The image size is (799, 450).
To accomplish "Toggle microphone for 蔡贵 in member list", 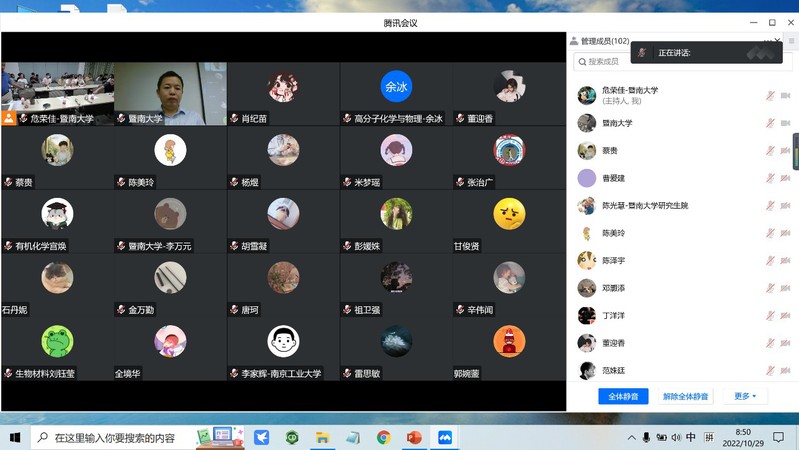I will [x=770, y=151].
